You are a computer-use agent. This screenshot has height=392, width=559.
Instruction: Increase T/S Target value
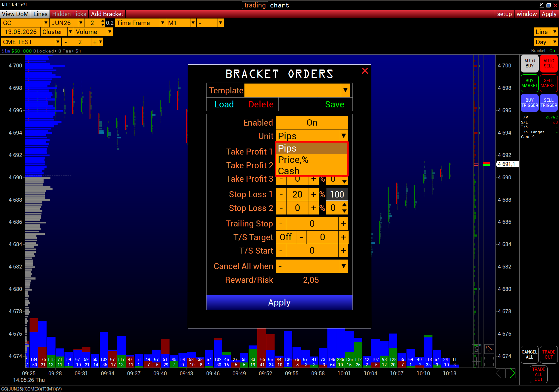[344, 237]
